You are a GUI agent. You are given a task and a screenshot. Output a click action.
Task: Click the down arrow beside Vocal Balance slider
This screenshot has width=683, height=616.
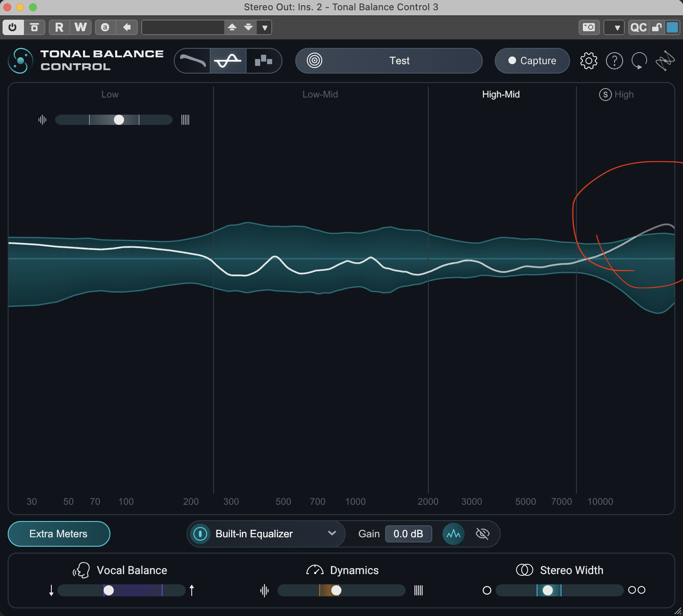click(x=51, y=590)
